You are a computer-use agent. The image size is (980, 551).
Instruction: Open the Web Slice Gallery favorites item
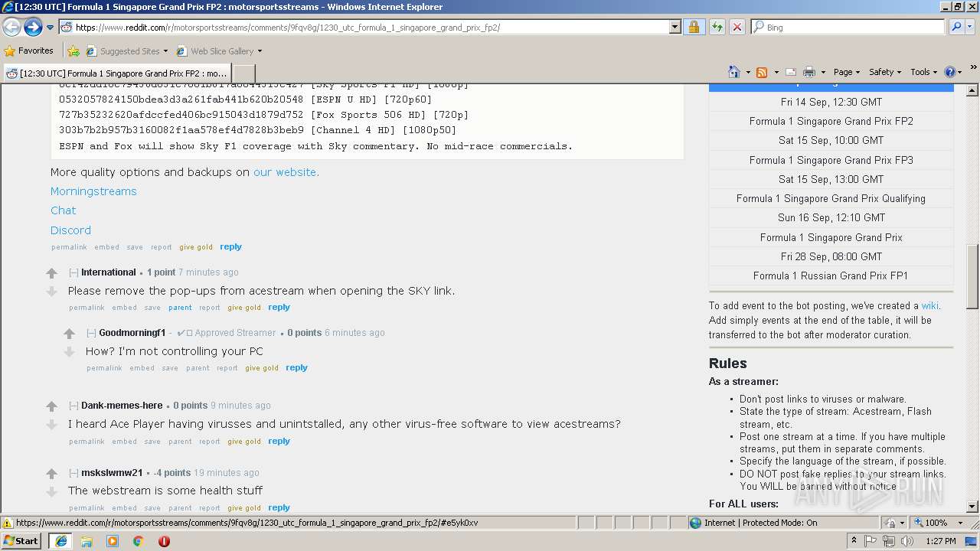(219, 51)
